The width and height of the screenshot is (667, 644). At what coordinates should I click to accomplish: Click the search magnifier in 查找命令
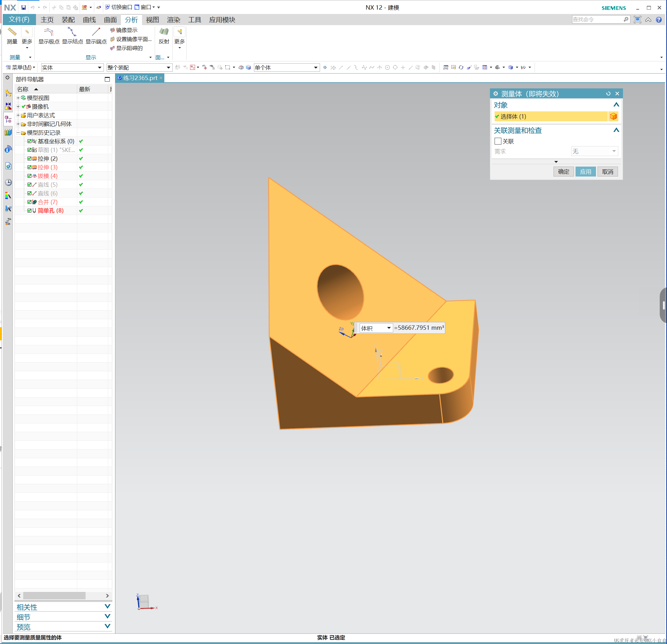[x=626, y=20]
